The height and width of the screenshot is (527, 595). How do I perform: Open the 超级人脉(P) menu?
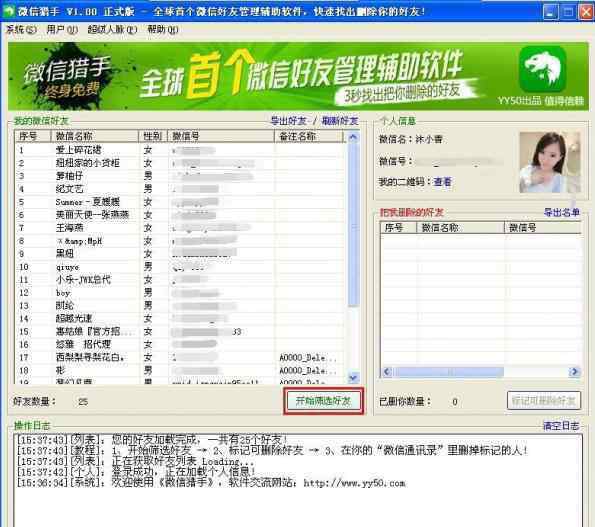[112, 29]
